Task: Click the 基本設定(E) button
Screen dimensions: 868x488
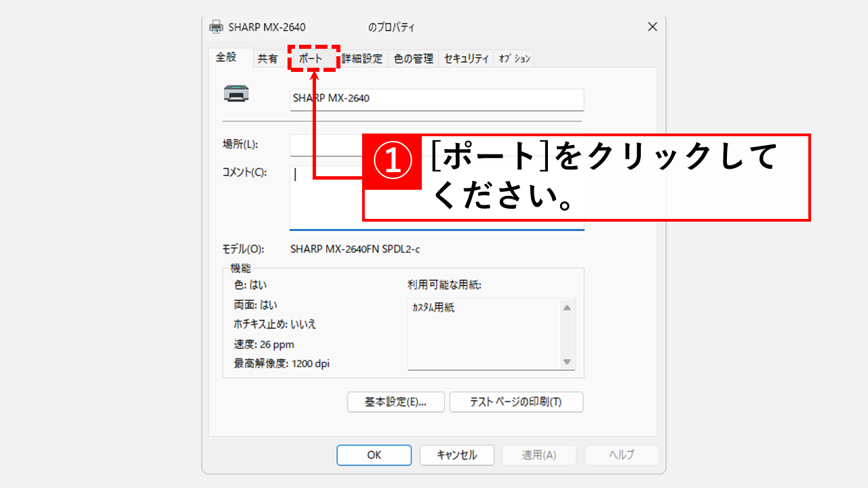Action: click(395, 402)
